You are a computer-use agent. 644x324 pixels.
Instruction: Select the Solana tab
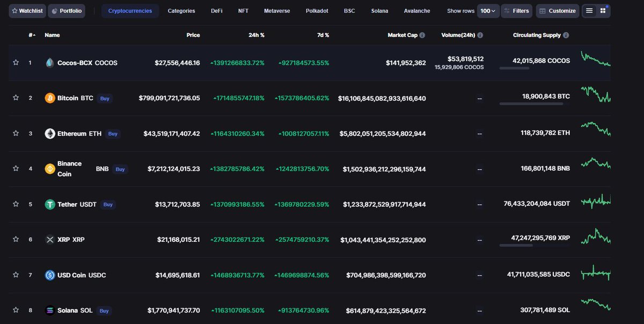pyautogui.click(x=379, y=11)
